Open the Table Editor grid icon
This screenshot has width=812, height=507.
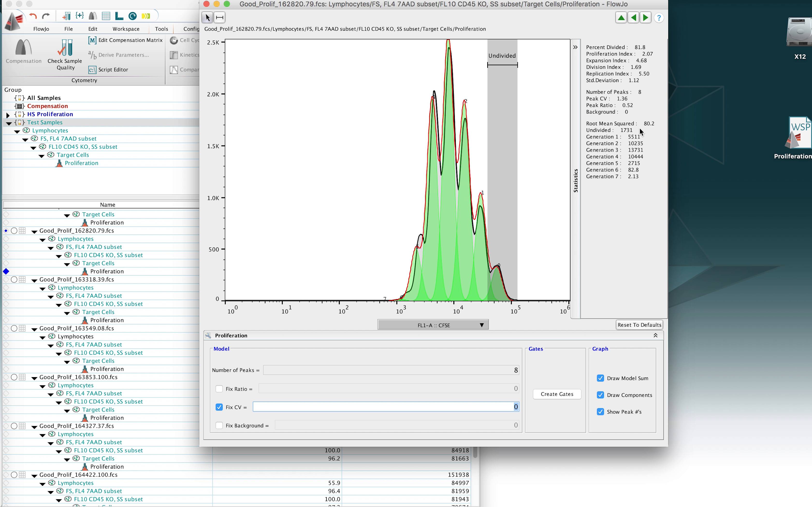tap(106, 16)
